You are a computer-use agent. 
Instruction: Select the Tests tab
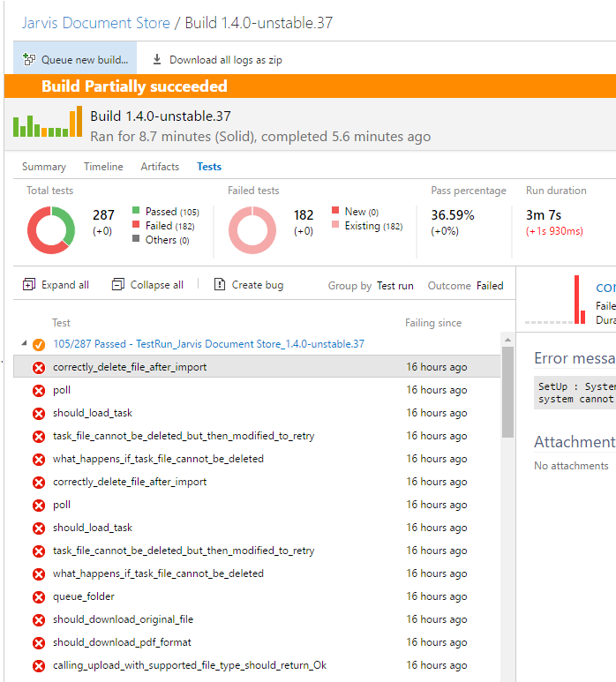[x=209, y=167]
